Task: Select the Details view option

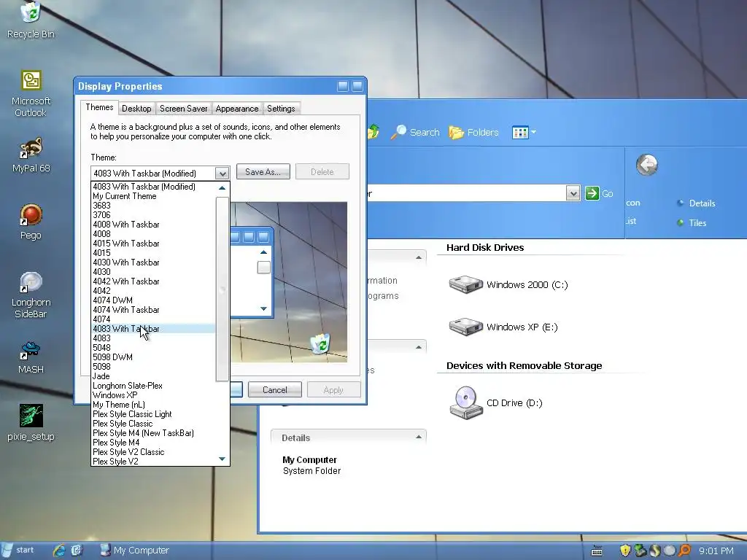Action: pyautogui.click(x=696, y=203)
